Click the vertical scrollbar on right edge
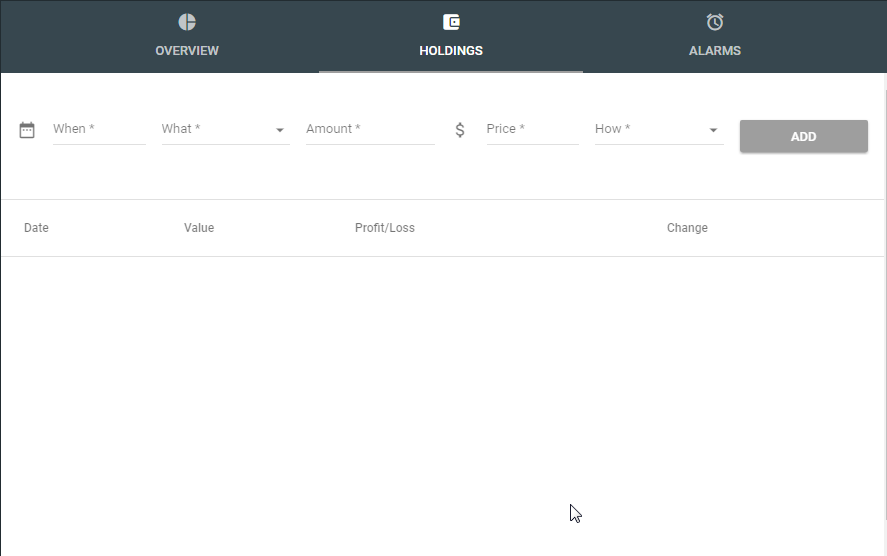Screen dimensions: 887x556 (x=885, y=305)
